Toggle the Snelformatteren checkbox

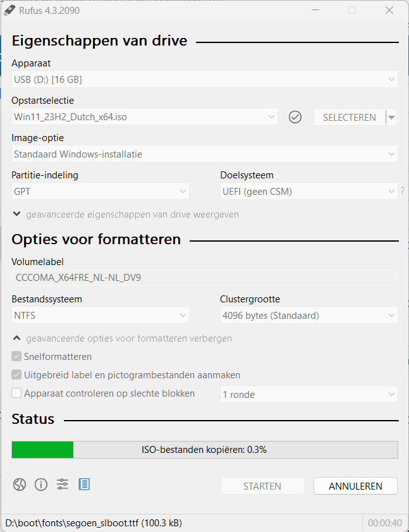[17, 357]
